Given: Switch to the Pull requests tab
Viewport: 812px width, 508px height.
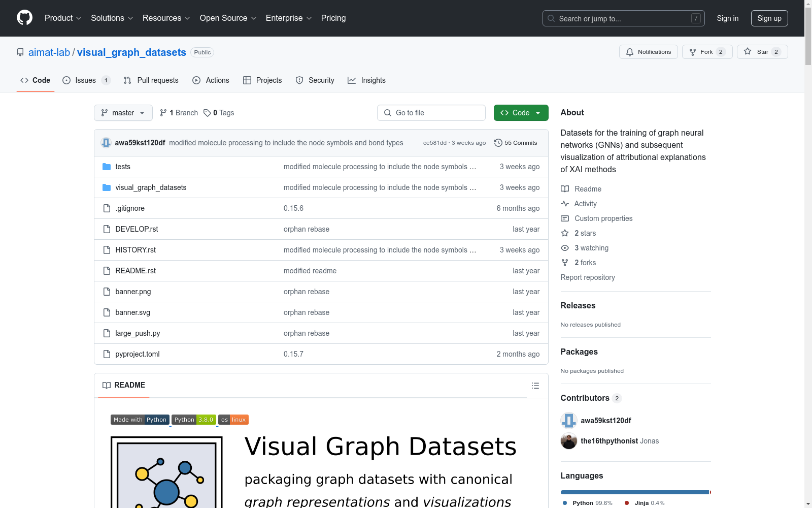Looking at the screenshot, I should 151,80.
